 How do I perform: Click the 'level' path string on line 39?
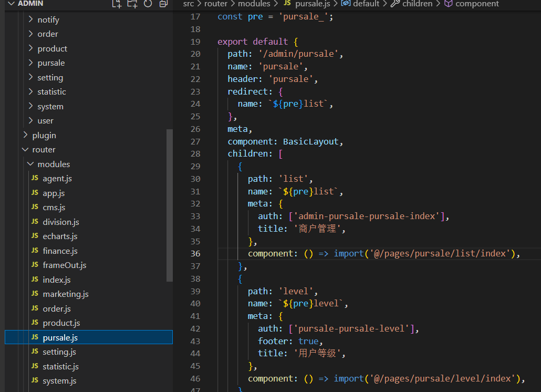pyautogui.click(x=296, y=291)
